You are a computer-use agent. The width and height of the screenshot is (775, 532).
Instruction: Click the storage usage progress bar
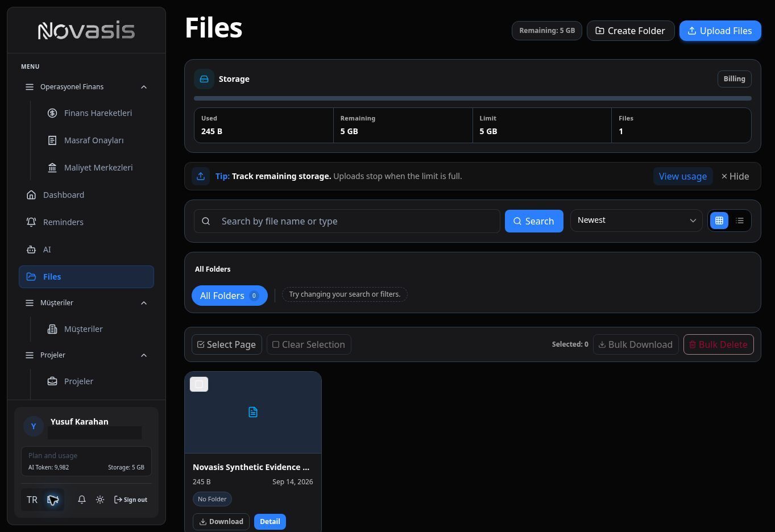473,98
